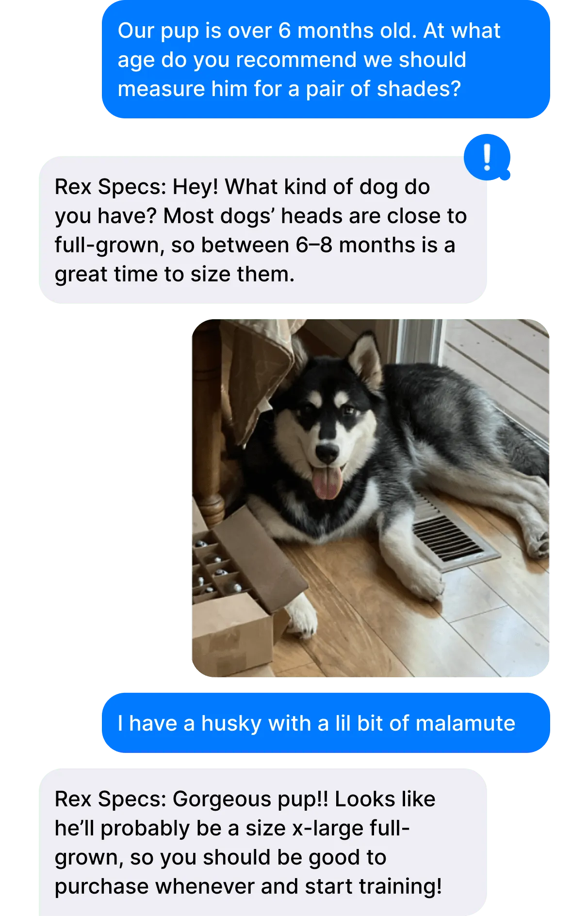Select the 'husky with a lil bit of malamute' bubble
Screen dimensions: 588x916
click(x=326, y=723)
